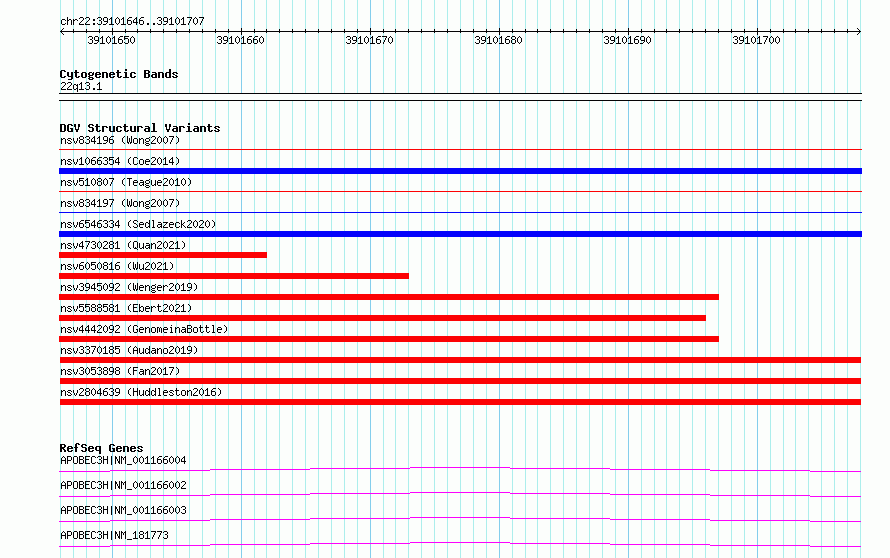The height and width of the screenshot is (558, 890).
Task: Click the nsv4730281 (Quan2021) red bar
Action: click(x=163, y=255)
